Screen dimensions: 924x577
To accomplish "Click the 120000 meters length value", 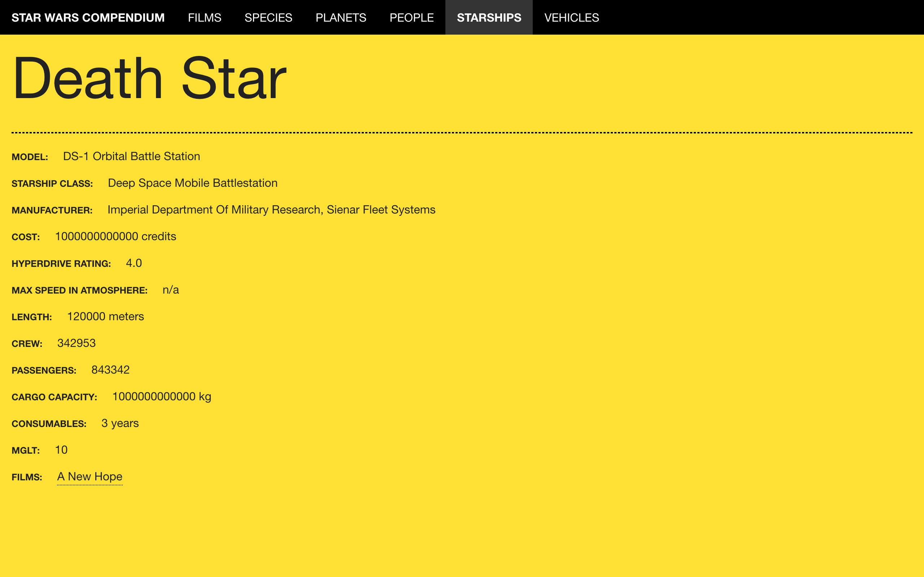I will 105,317.
